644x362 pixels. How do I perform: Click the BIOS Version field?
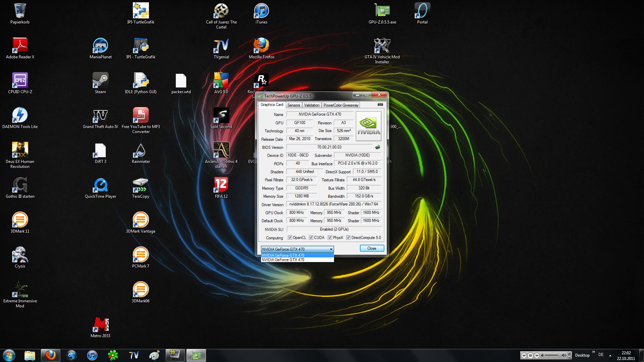329,147
